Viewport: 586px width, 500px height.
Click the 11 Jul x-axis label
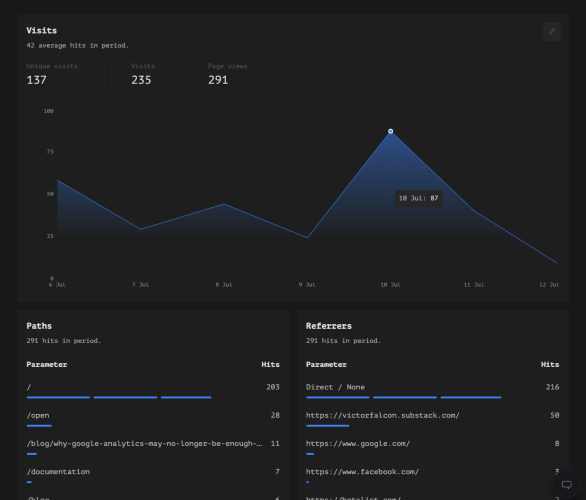point(474,285)
